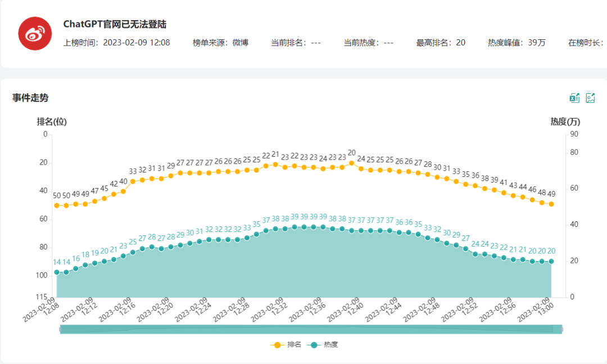
Task: Click the 榜单来源: 微博 label
Action: [x=220, y=43]
